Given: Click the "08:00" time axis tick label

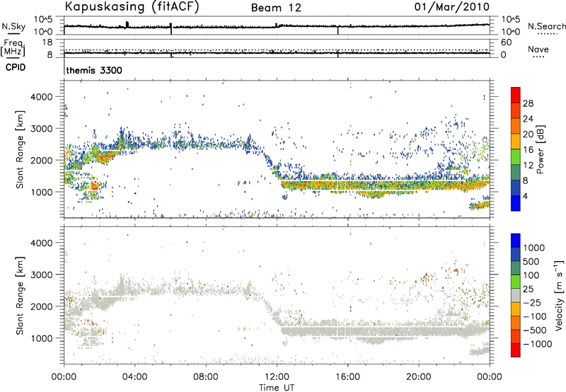Looking at the screenshot, I should 206,377.
